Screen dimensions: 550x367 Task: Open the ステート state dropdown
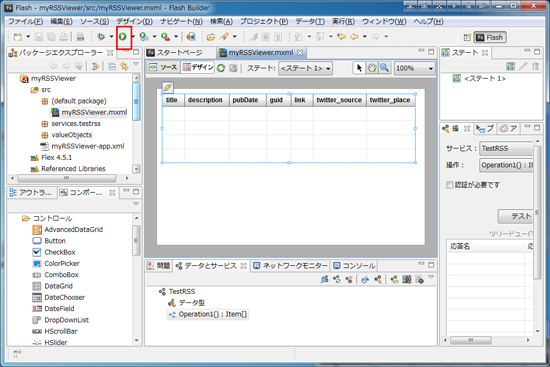click(306, 68)
